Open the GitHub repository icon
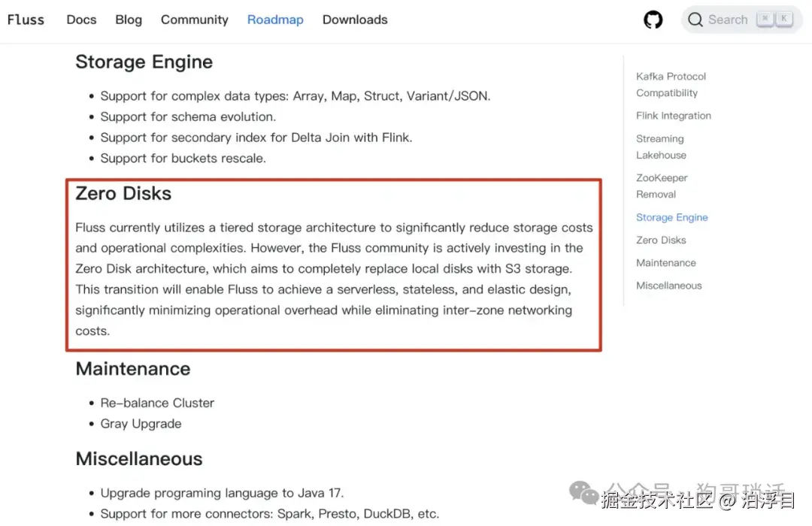Viewport: 812px width, 526px height. [x=653, y=20]
